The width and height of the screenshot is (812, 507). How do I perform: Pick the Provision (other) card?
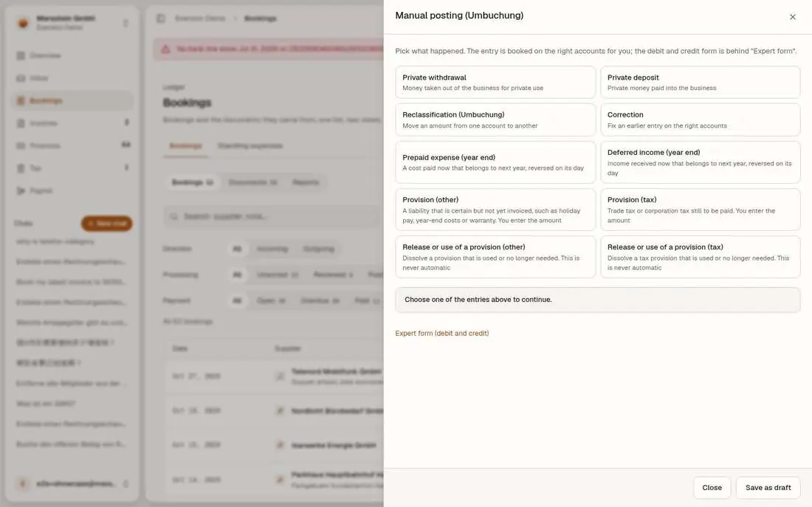495,210
